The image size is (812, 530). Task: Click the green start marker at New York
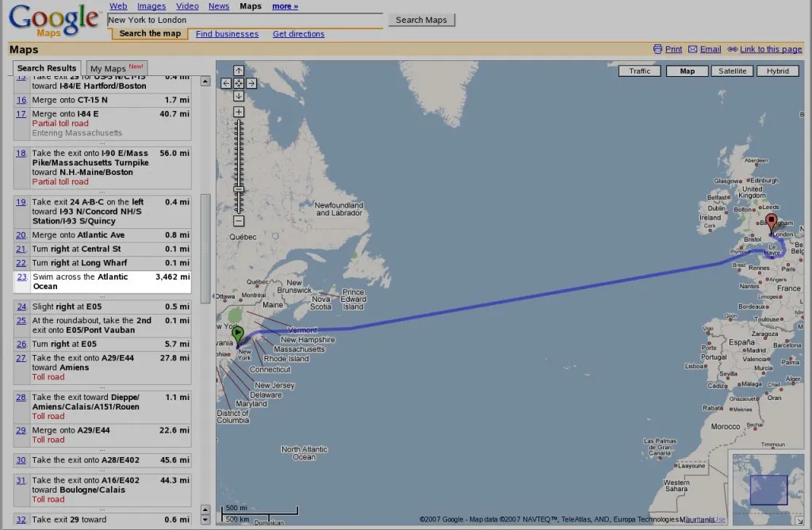click(238, 335)
